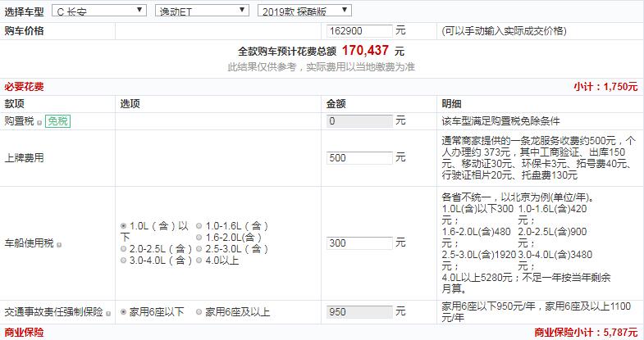Click the 必要花费 section heading
644x340 pixels.
click(x=24, y=87)
